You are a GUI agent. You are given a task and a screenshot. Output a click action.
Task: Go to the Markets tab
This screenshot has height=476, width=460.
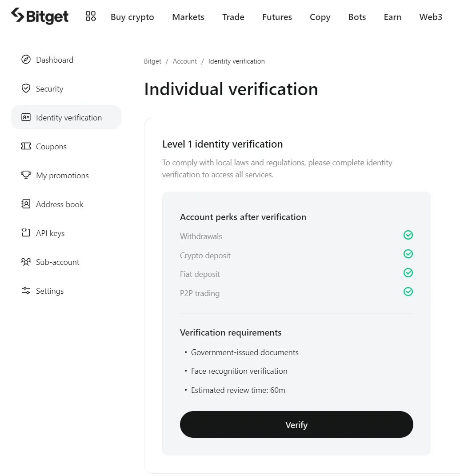pyautogui.click(x=188, y=17)
